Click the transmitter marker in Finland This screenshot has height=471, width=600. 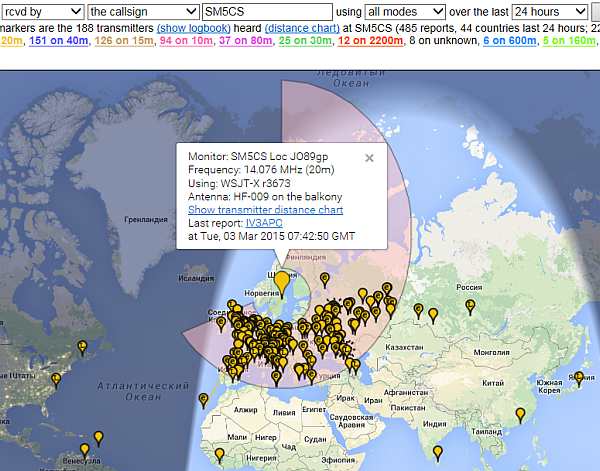click(324, 279)
